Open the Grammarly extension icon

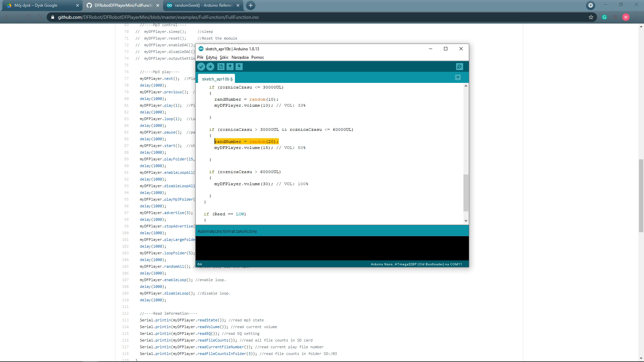pos(604,17)
